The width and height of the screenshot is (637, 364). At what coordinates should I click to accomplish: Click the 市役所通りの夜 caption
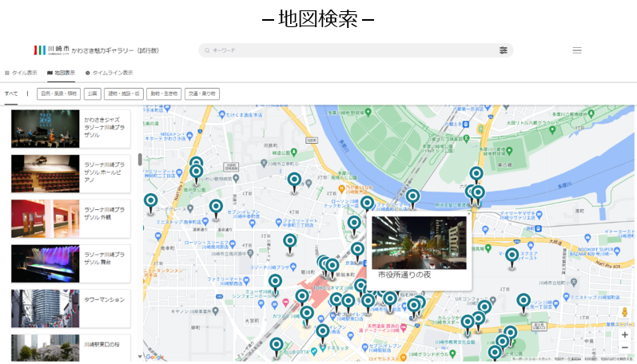[404, 275]
